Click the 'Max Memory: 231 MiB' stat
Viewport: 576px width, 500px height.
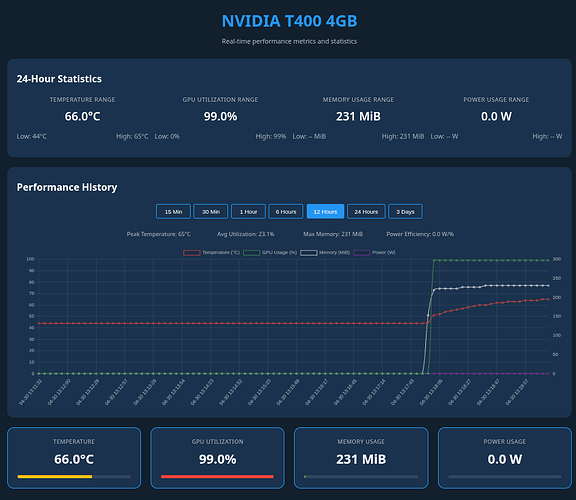click(x=333, y=234)
